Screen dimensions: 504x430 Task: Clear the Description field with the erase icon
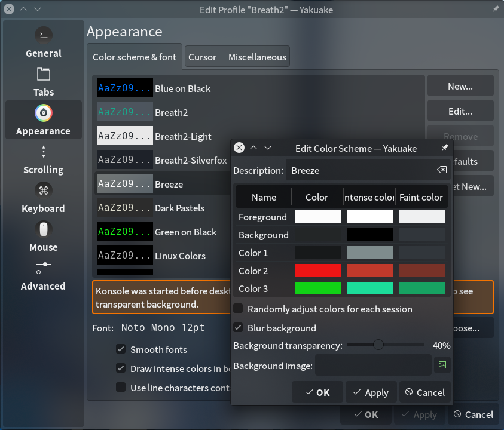click(442, 170)
